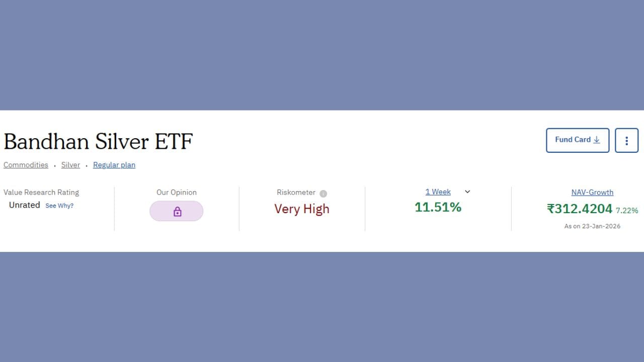The image size is (644, 362).
Task: Click the Bandhan Silver ETF fund title
Action: point(98,142)
